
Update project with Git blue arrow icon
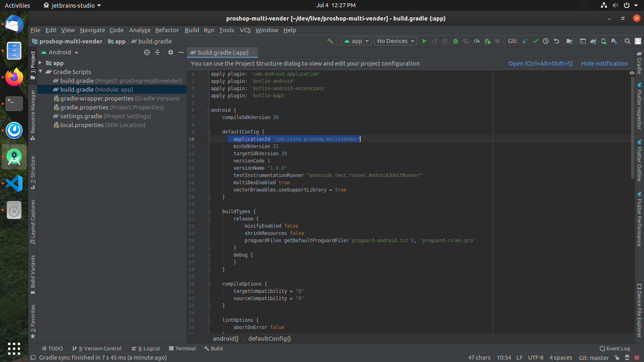(525, 41)
